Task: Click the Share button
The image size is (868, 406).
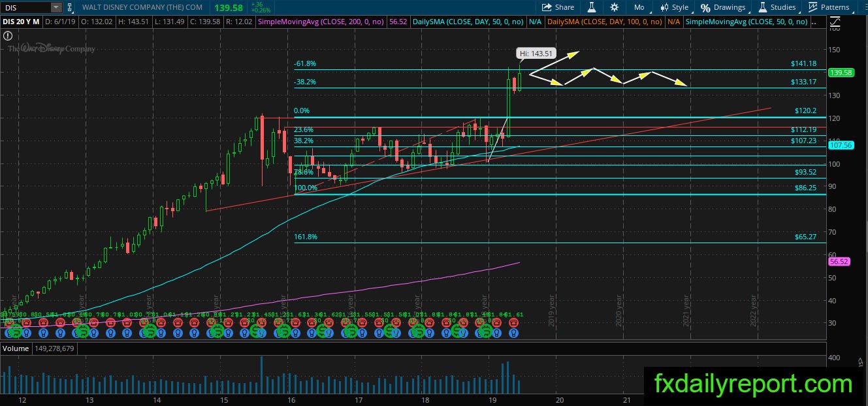Action: pyautogui.click(x=558, y=7)
